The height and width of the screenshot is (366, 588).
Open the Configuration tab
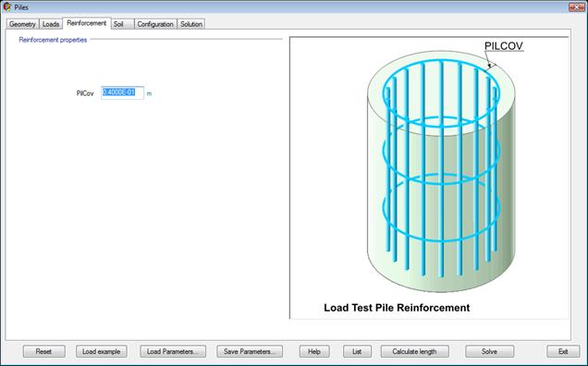tap(155, 24)
